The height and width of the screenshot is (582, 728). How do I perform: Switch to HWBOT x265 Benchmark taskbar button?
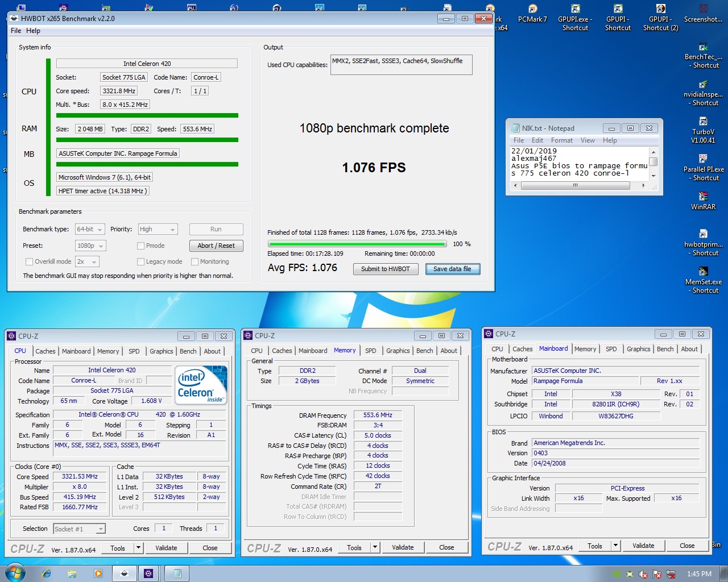click(x=124, y=573)
